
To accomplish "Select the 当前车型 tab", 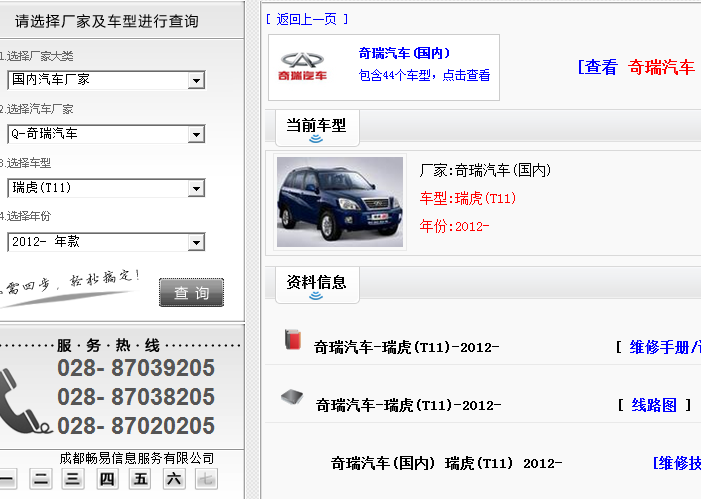I will pyautogui.click(x=317, y=128).
